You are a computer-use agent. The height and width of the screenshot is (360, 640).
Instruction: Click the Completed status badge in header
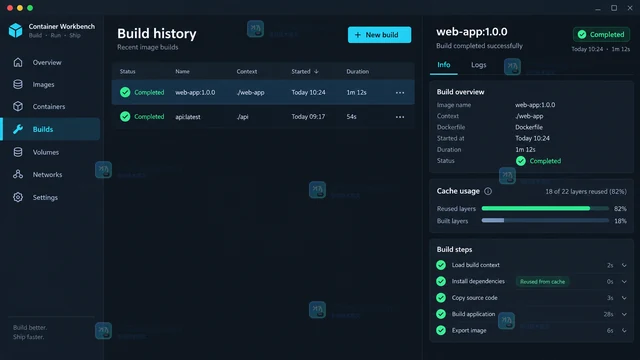coord(601,35)
